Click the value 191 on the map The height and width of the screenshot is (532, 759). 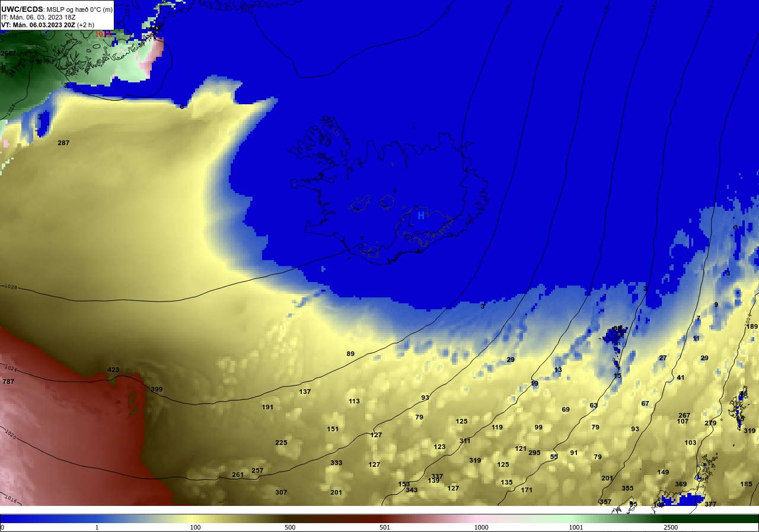tap(267, 407)
